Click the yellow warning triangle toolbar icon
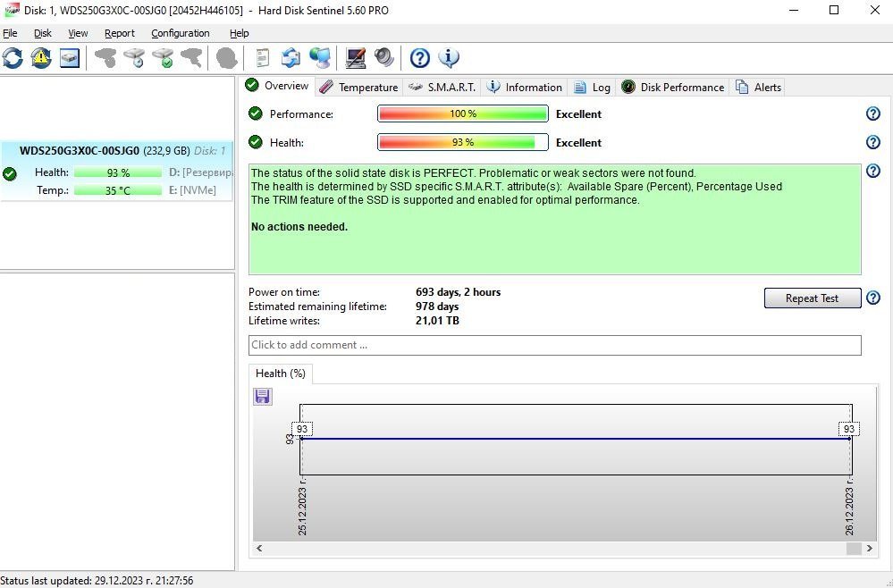The image size is (893, 588). (x=41, y=58)
